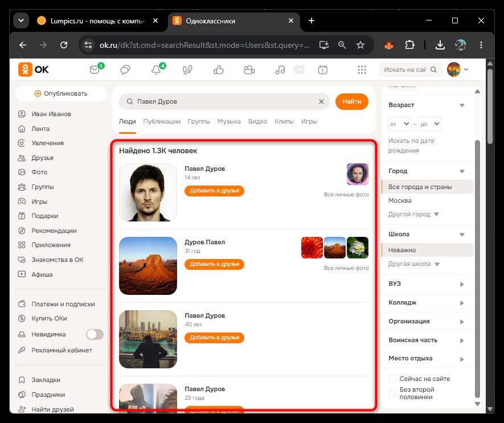
Task: Clear the Павел Дуров search query
Action: (321, 101)
